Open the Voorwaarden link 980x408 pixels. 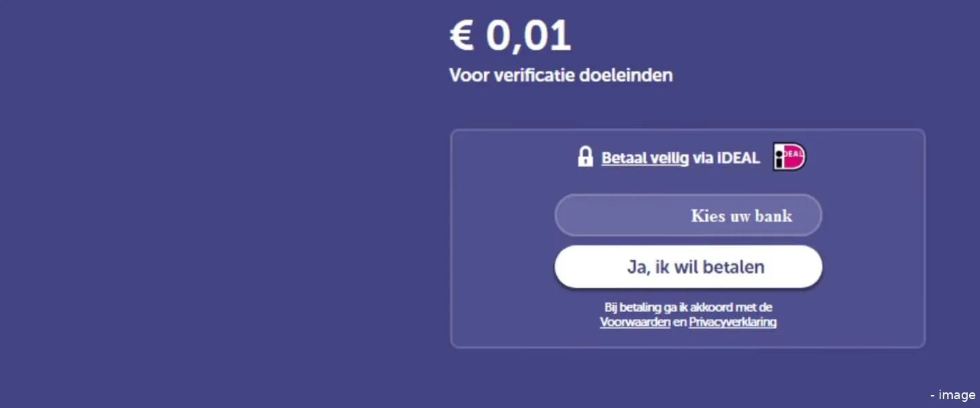click(x=634, y=322)
